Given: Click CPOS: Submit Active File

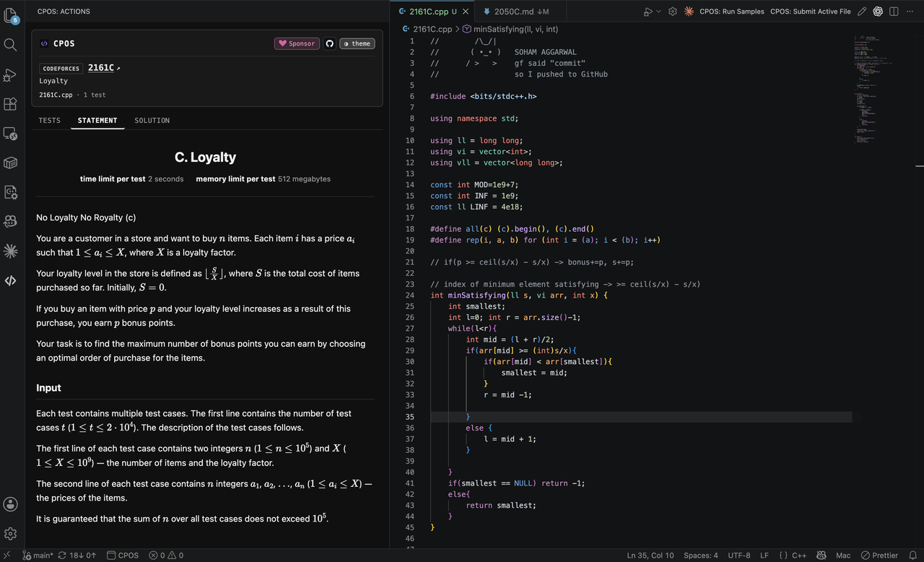Looking at the screenshot, I should coord(811,12).
